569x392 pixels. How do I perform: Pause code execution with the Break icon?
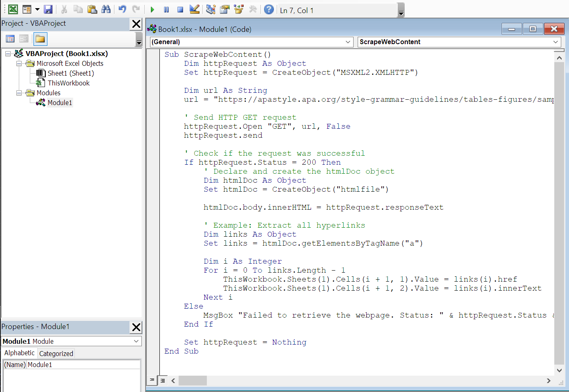pos(166,9)
